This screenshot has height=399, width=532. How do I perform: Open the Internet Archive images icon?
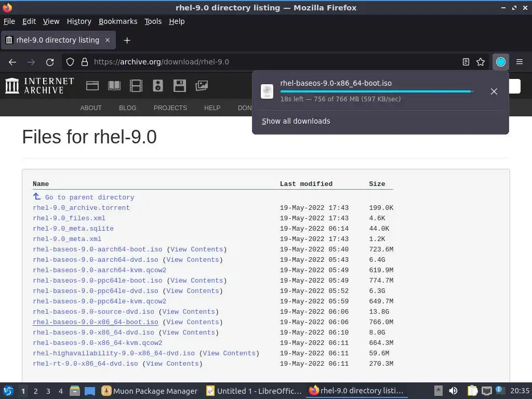click(202, 86)
